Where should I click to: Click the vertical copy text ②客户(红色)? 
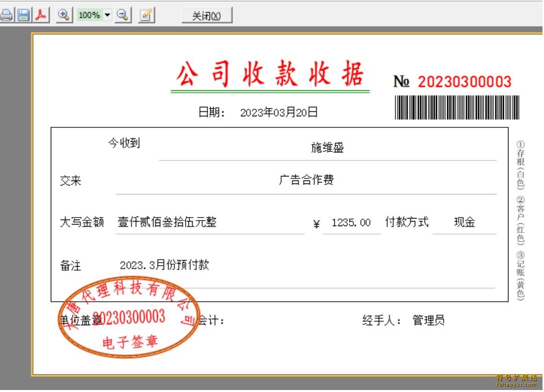pyautogui.click(x=521, y=220)
